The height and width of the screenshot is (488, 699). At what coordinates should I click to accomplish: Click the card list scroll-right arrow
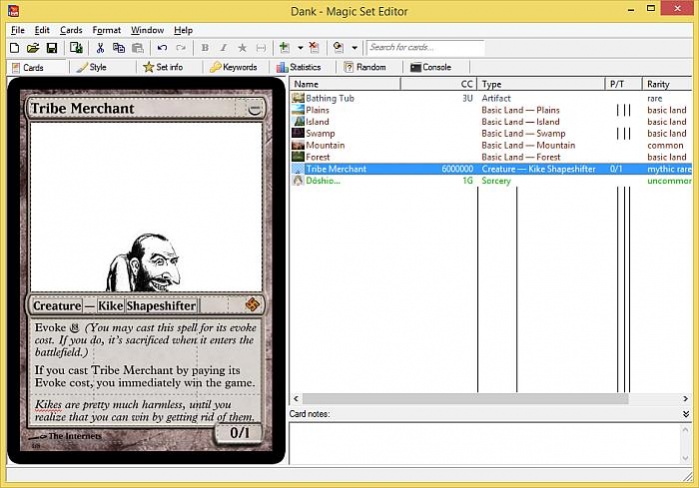point(686,398)
